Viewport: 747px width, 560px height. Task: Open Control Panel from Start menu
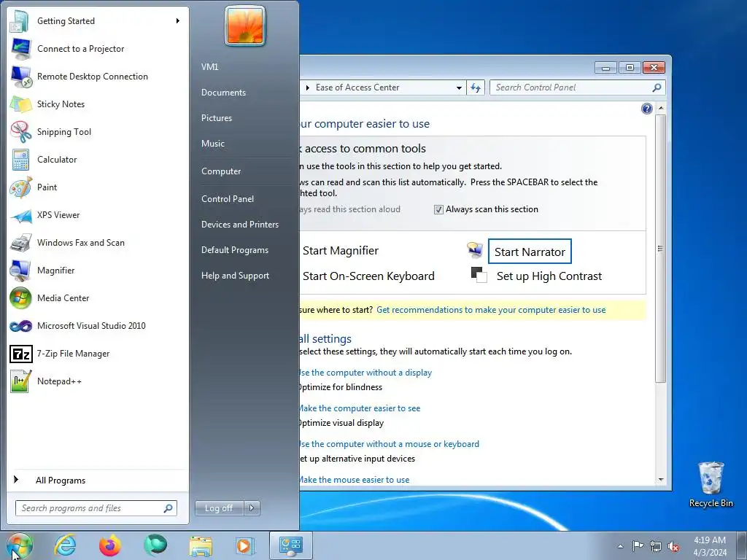click(228, 199)
